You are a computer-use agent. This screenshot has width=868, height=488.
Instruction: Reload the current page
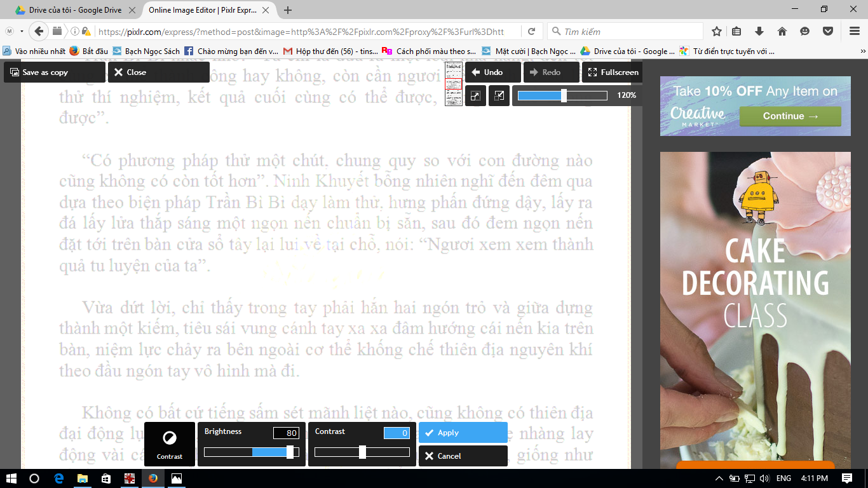pos(531,32)
